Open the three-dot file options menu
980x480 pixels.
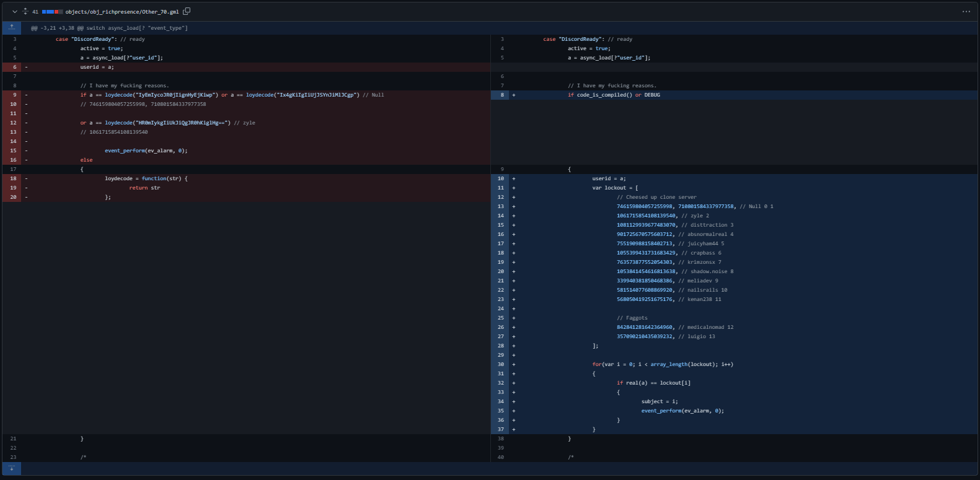966,11
